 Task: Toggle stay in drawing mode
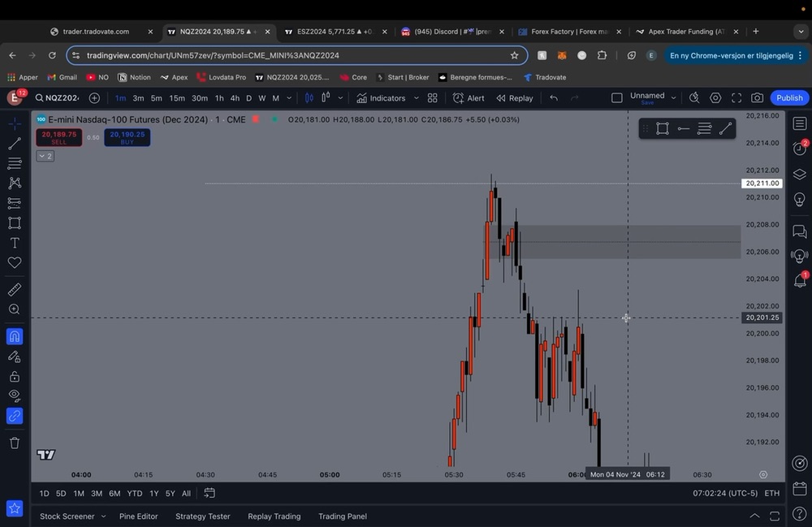(x=15, y=356)
